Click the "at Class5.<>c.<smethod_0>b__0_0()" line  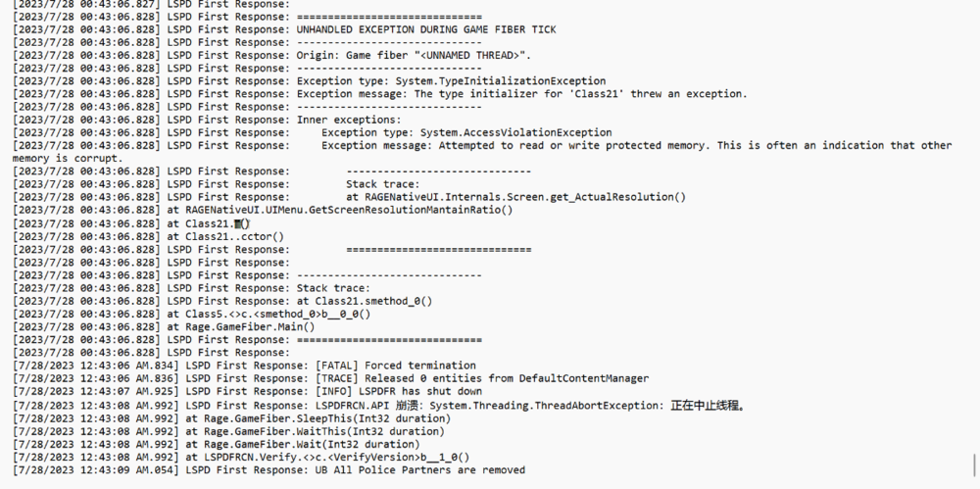268,314
